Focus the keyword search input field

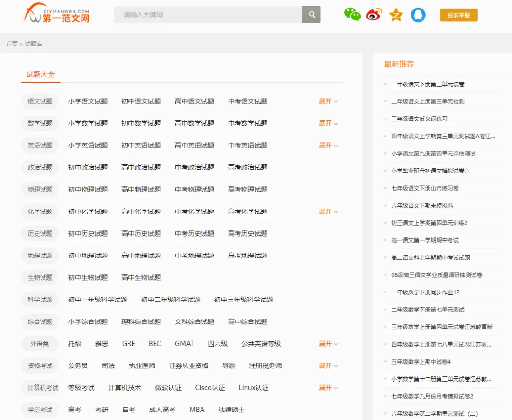[x=208, y=14]
